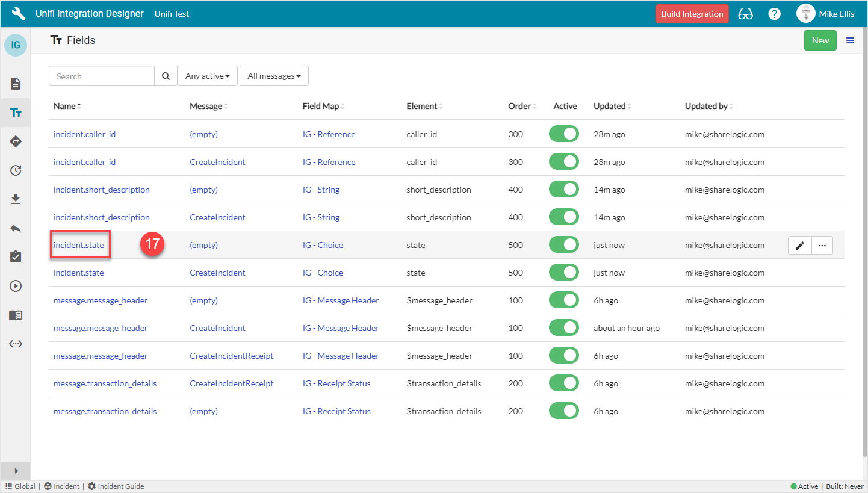Click the Build Integration button
The height and width of the screenshot is (493, 868).
click(x=692, y=14)
